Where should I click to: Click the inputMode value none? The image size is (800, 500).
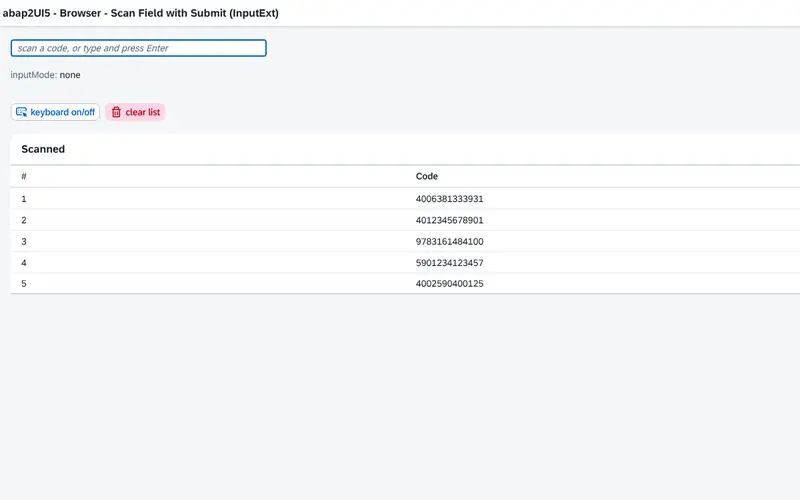(70, 75)
